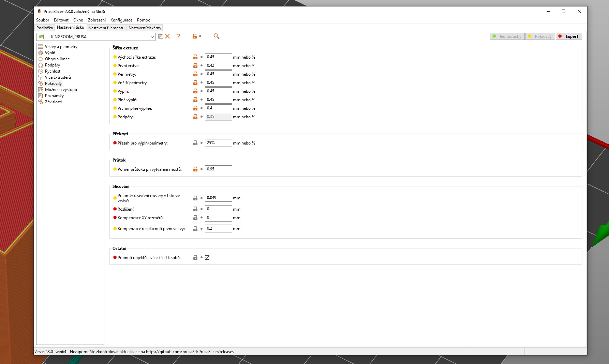Screen dimensions: 609x364
Task: Switch to Jednoduchý mode
Action: [x=507, y=36]
